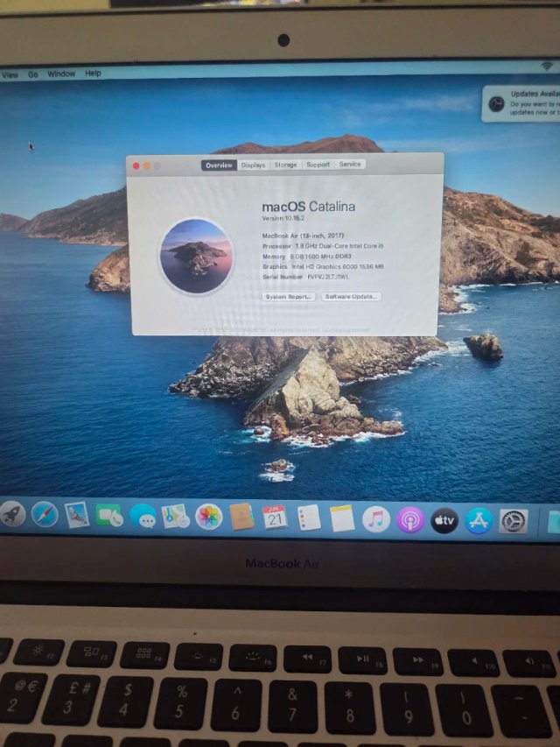The image size is (560, 747).
Task: Open the Photos app in the Dock
Action: coord(209,517)
